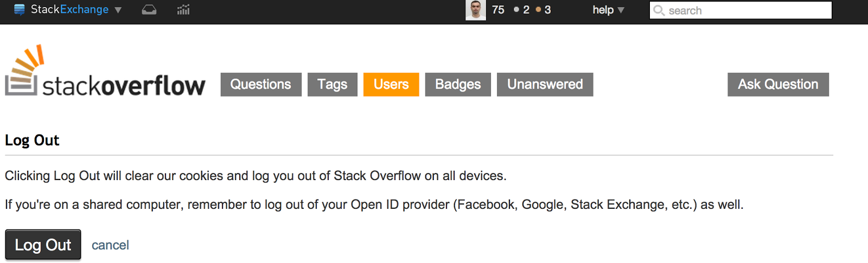Viewport: 868px width, 263px height.
Task: Open the Tags tab
Action: click(x=333, y=85)
